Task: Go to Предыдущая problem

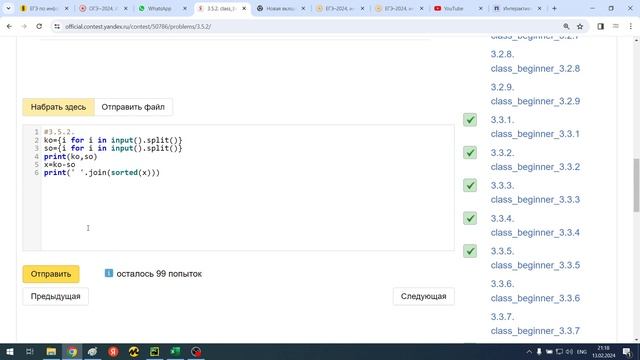Action: 56,296
